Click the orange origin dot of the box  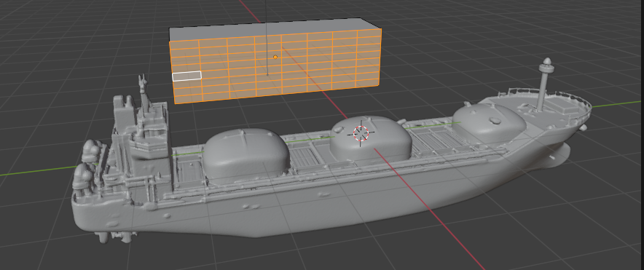[x=275, y=57]
